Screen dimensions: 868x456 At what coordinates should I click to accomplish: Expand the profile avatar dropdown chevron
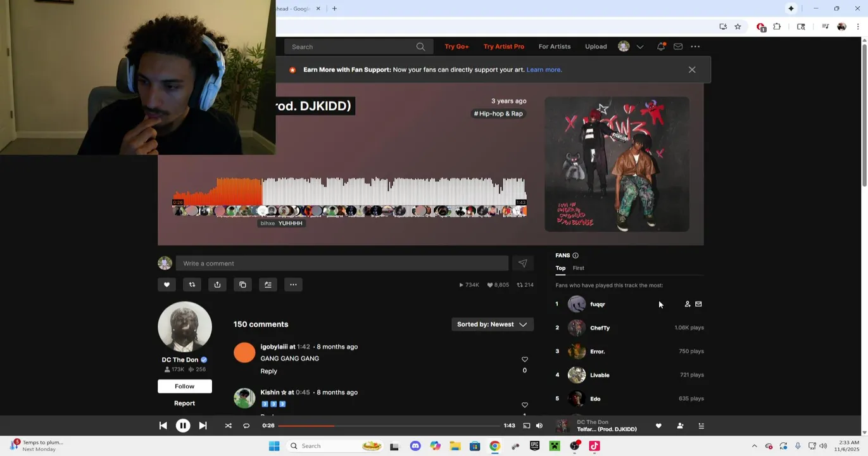tap(640, 46)
